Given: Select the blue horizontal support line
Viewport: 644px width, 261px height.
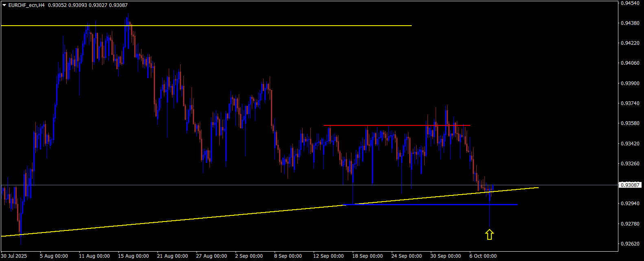Looking at the screenshot, I should click(x=430, y=204).
